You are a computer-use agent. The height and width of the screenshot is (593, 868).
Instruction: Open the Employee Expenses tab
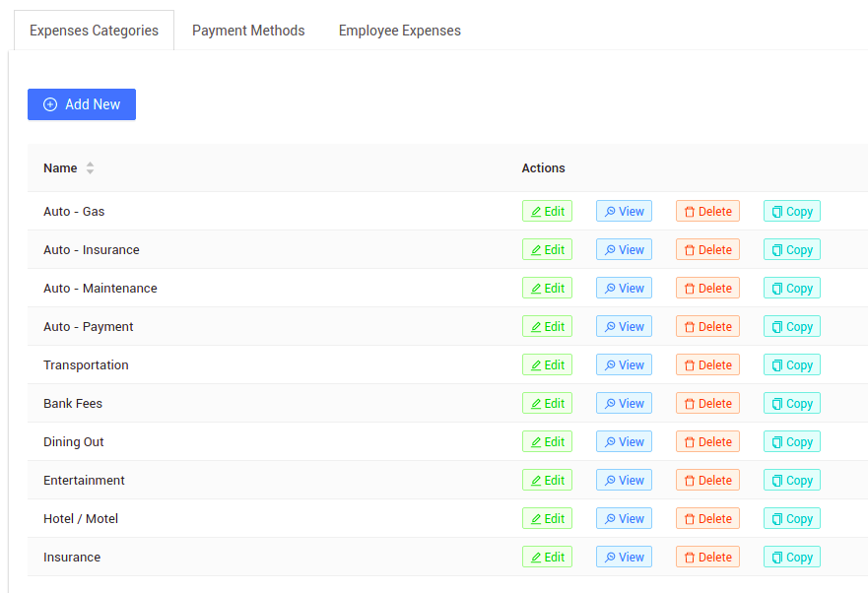pos(400,31)
